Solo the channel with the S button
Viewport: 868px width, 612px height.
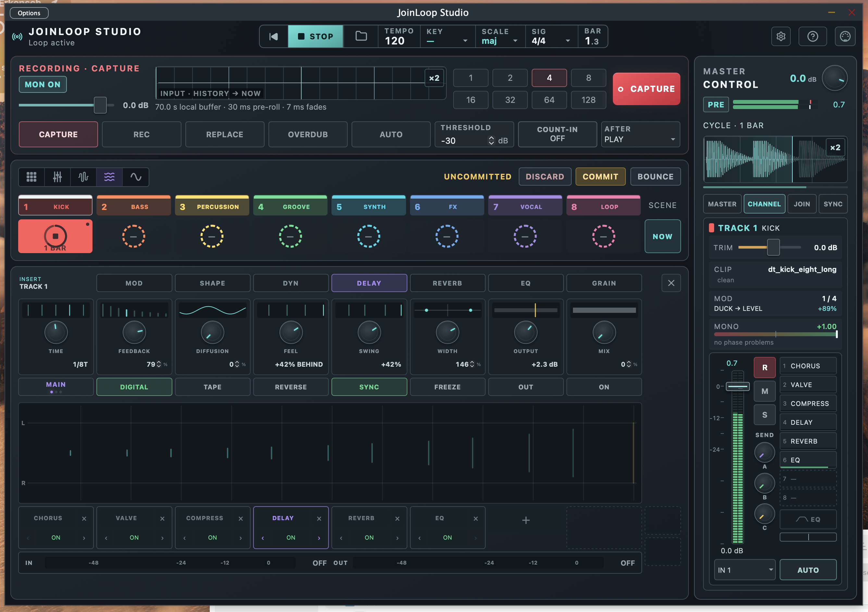pyautogui.click(x=764, y=415)
